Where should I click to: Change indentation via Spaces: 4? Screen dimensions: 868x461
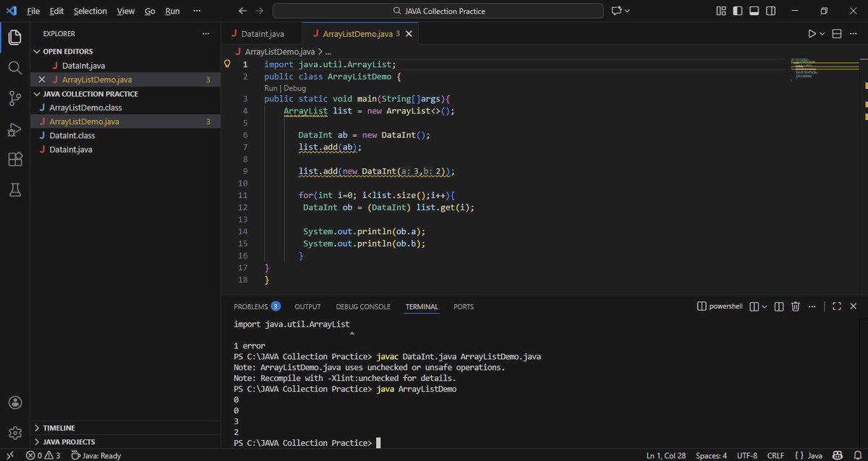[x=711, y=455]
